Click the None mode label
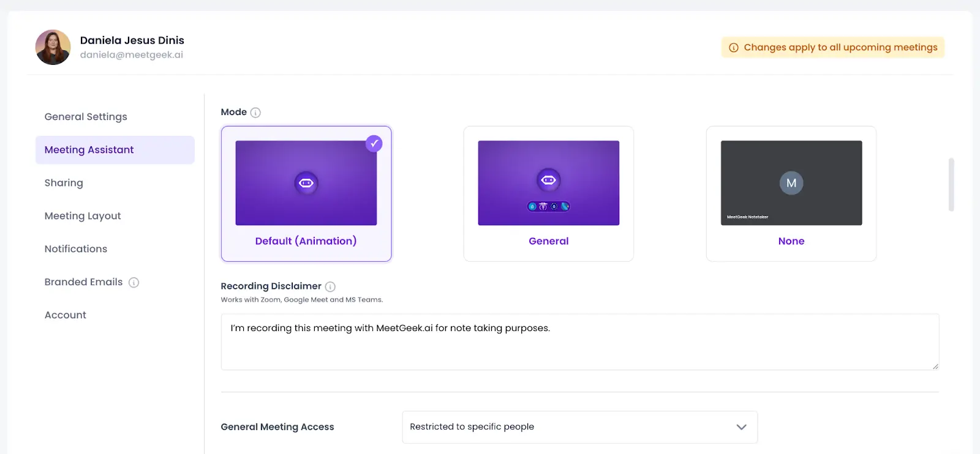 [791, 241]
